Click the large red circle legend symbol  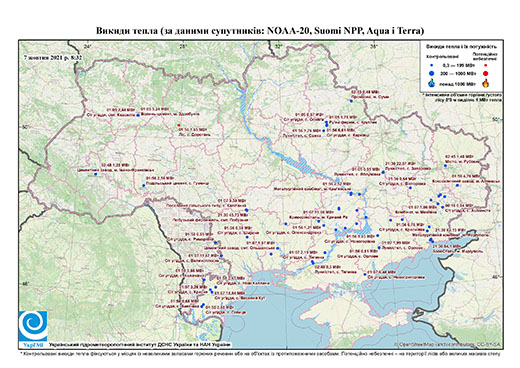pos(485,73)
